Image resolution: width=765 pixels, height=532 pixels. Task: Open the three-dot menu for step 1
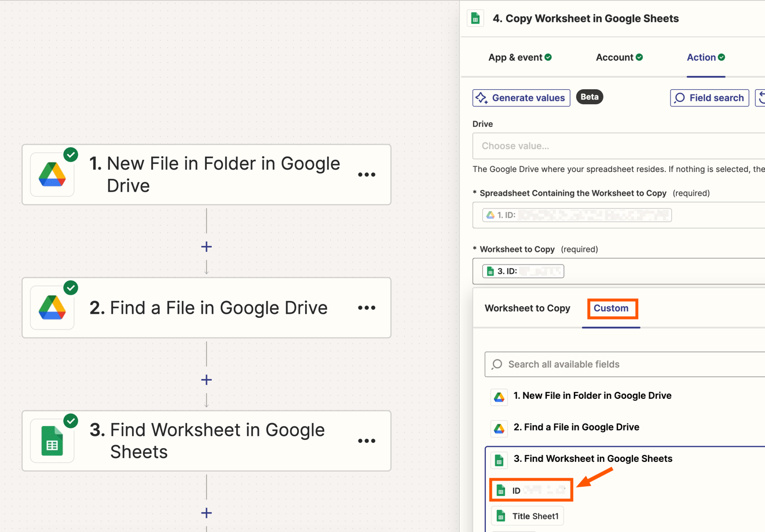[x=367, y=174]
